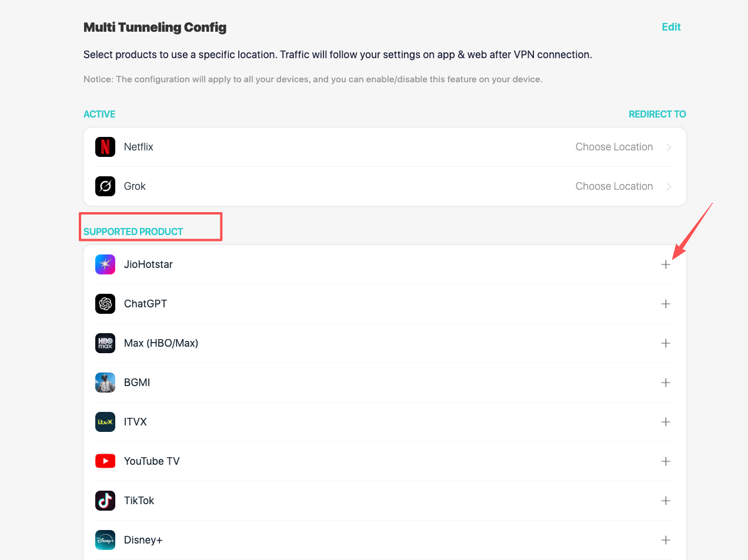Add JioHotstar to active tunneling
The width and height of the screenshot is (748, 560).
pos(666,264)
